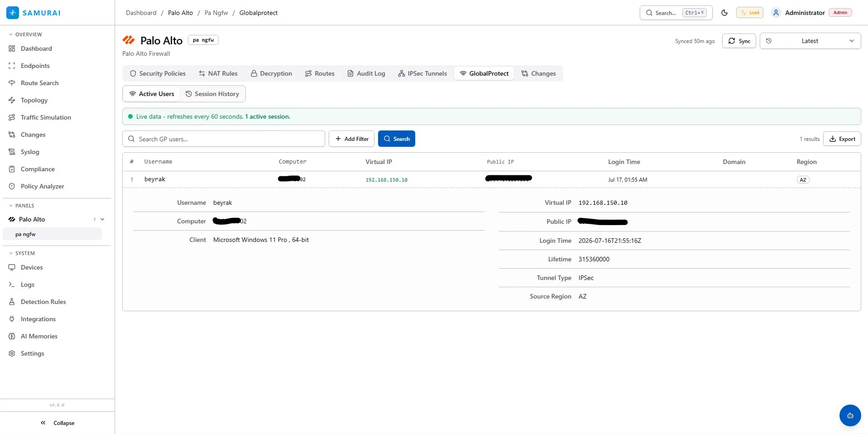Collapse the PANELS sidebar section
The width and height of the screenshot is (868, 434).
tap(21, 206)
